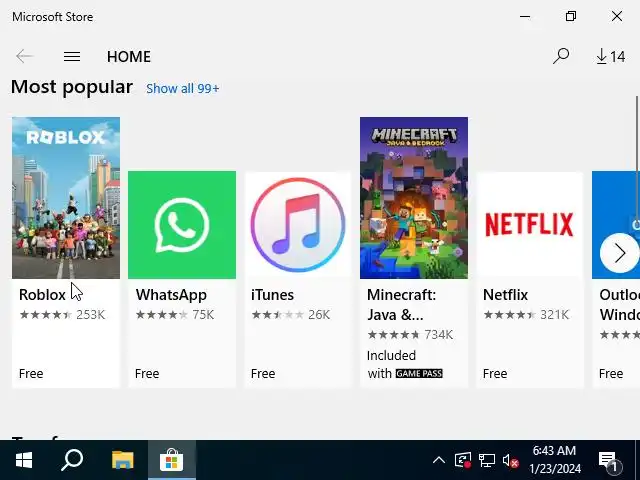The width and height of the screenshot is (640, 480).
Task: Click Free price under Netflix
Action: click(x=495, y=373)
